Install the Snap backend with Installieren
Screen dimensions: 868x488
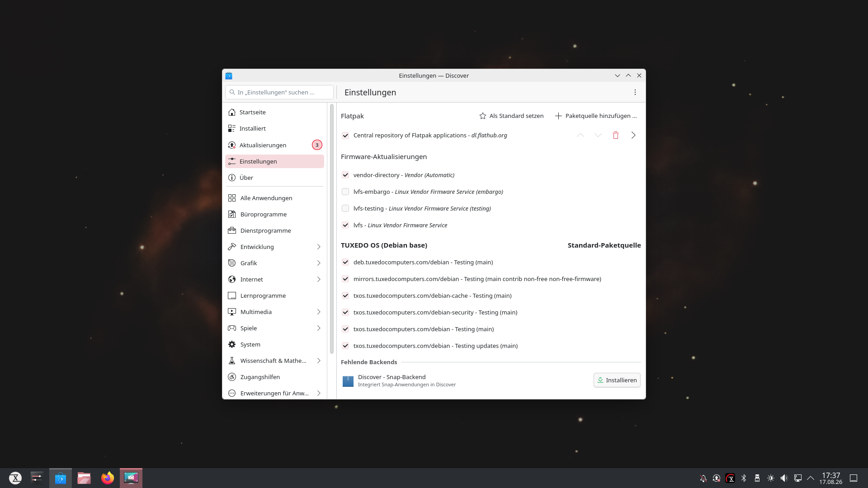617,380
